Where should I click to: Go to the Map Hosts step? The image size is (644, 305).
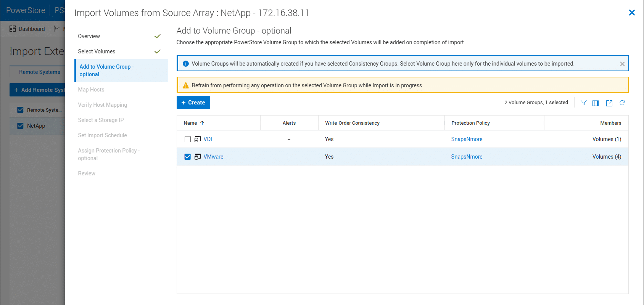tap(91, 90)
